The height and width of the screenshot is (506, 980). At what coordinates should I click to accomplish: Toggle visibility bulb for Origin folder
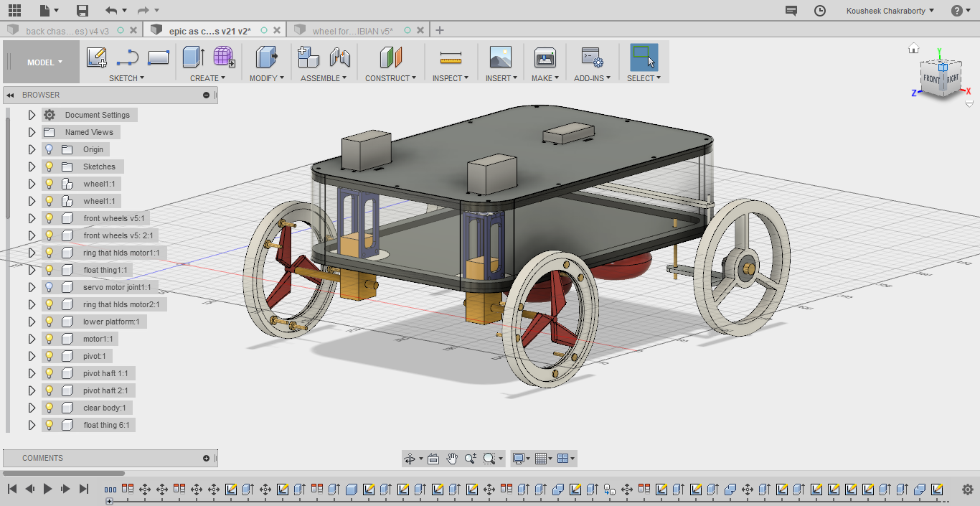click(x=50, y=149)
